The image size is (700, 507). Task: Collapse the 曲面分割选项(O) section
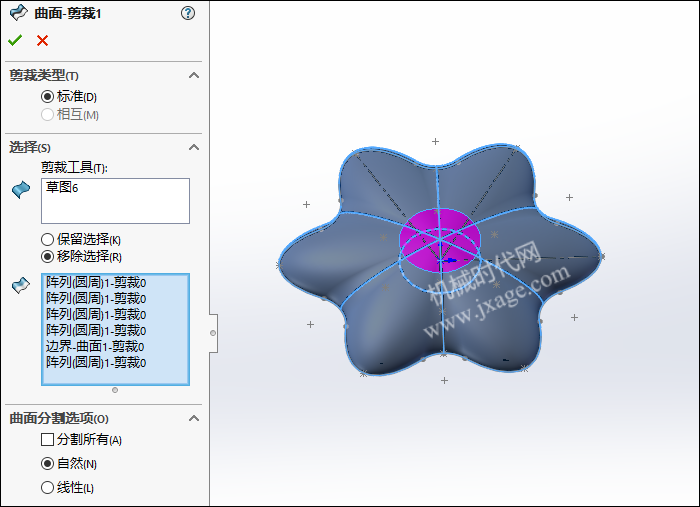(x=194, y=418)
